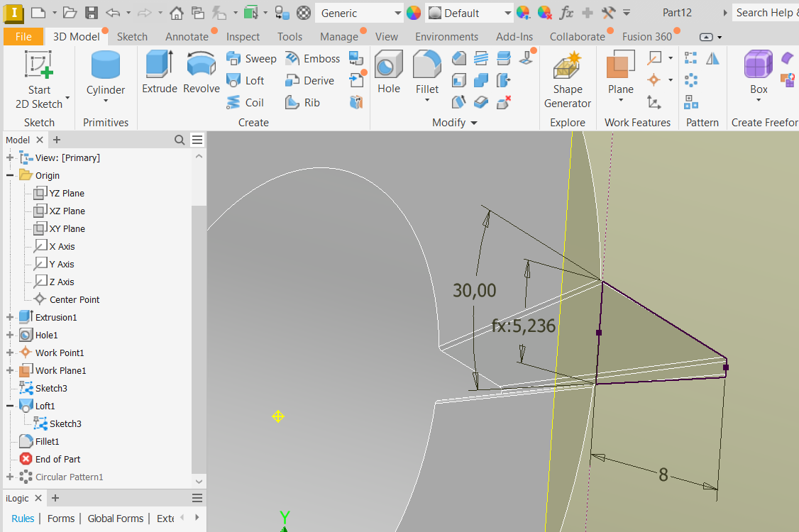Select the Sweep tool
Image resolution: width=799 pixels, height=532 pixels.
click(x=252, y=58)
